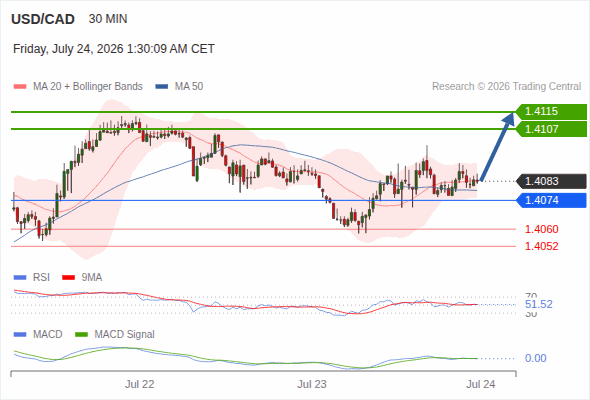
Task: Click the 9MA legend label
Action: click(92, 278)
